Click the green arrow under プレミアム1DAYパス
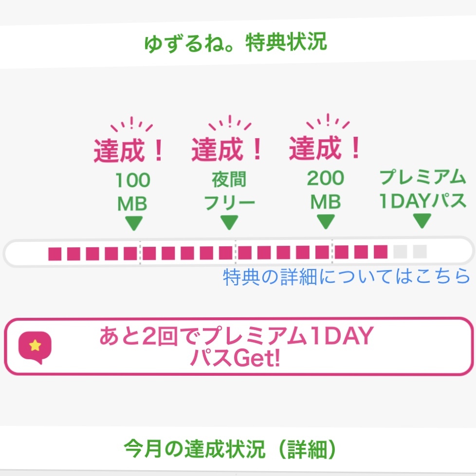 pyautogui.click(x=422, y=222)
